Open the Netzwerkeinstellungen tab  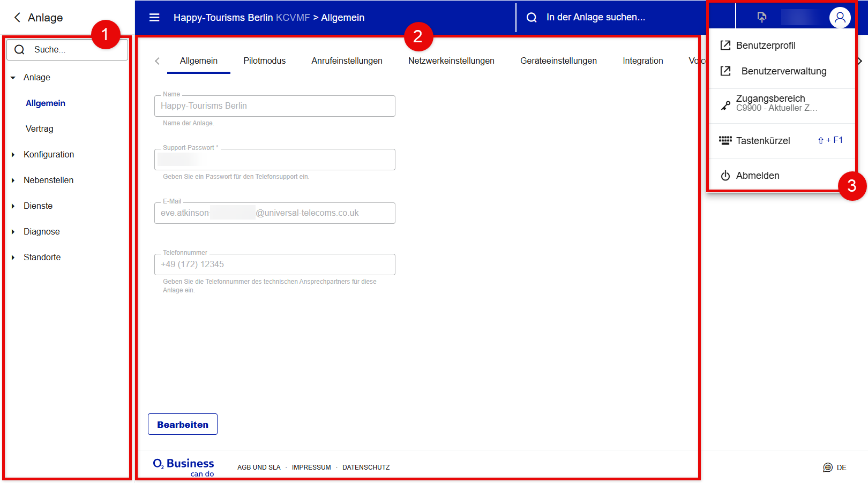click(451, 61)
